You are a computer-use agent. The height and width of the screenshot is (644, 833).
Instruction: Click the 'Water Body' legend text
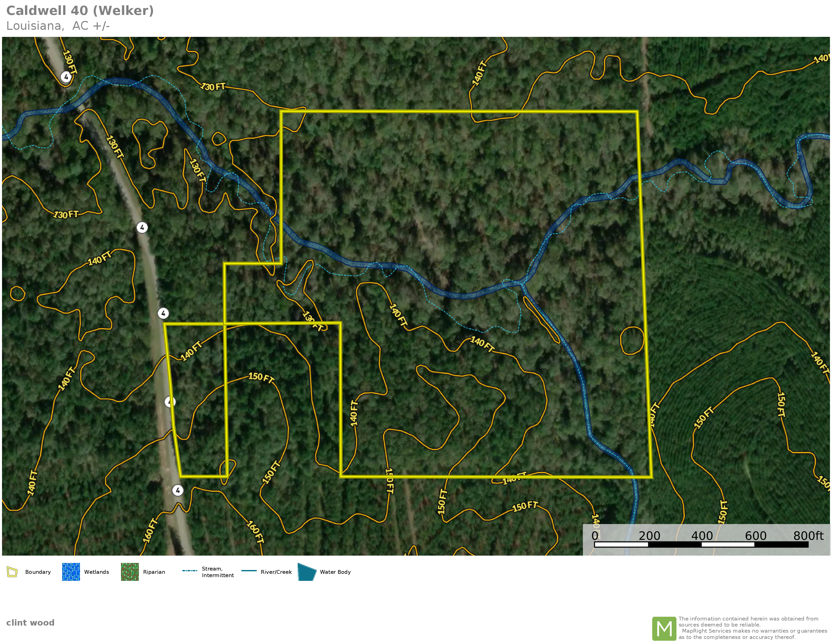[335, 572]
